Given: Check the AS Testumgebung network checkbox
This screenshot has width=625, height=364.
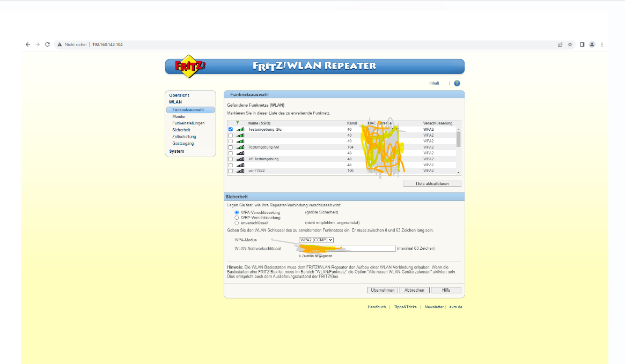Looking at the screenshot, I should click(230, 159).
